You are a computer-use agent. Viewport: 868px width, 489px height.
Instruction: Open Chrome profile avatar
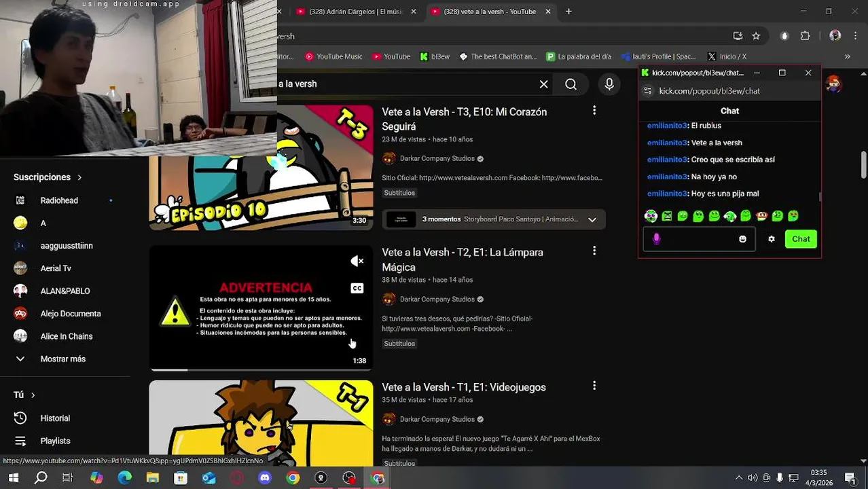coord(835,36)
